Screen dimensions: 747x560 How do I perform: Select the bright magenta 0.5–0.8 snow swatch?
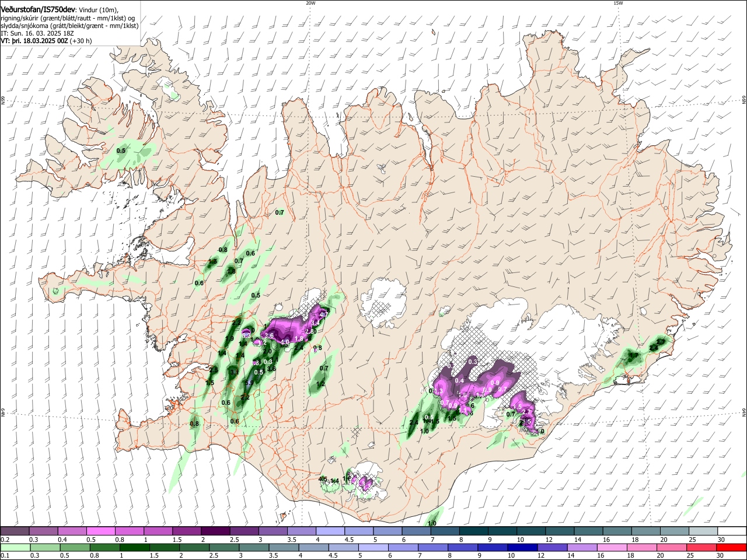click(100, 531)
